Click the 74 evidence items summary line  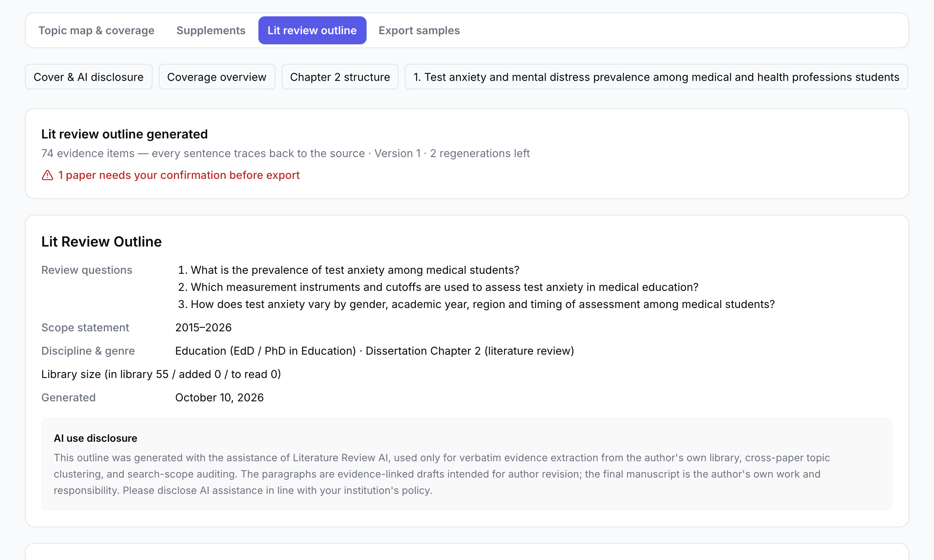(286, 154)
